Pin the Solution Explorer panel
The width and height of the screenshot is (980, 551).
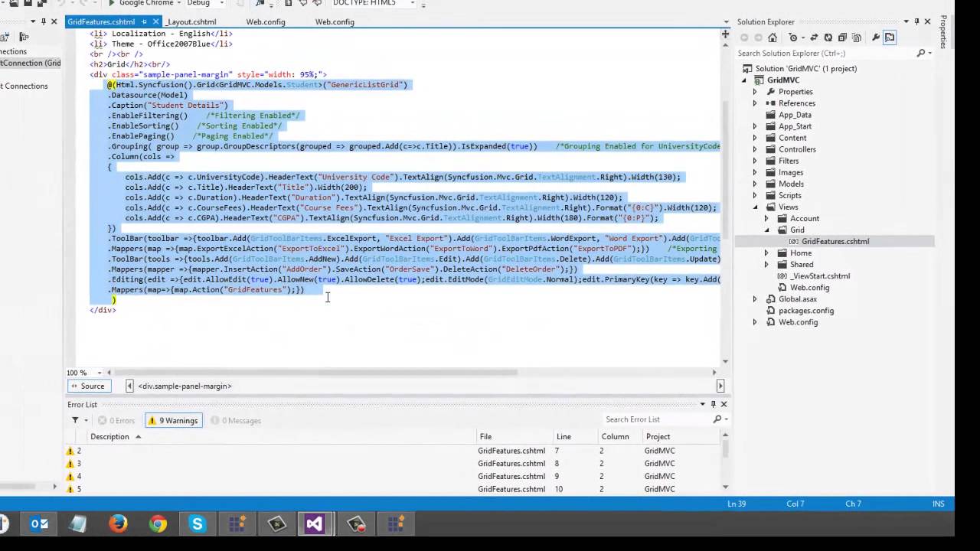pos(916,21)
